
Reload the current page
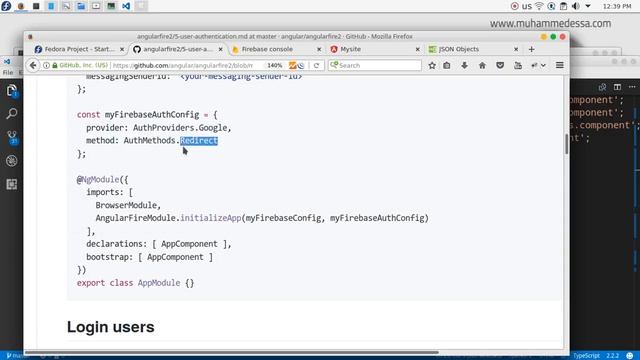click(x=316, y=65)
